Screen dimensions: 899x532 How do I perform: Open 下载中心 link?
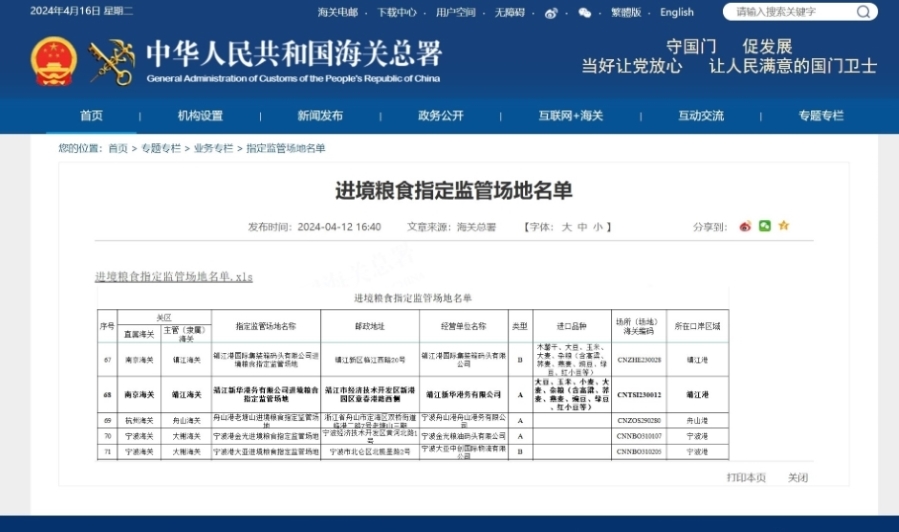(x=397, y=12)
